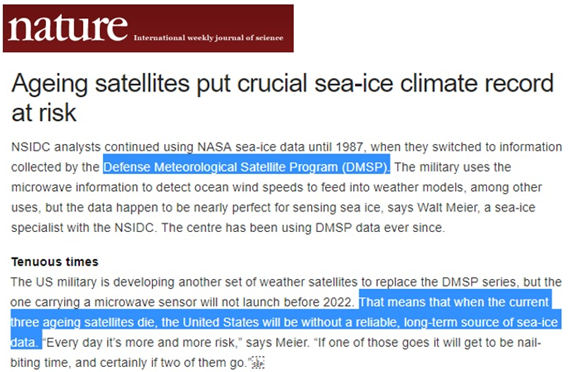Click the words "at risk" in headline
Viewport: 568px width, 372px height.
tap(44, 113)
